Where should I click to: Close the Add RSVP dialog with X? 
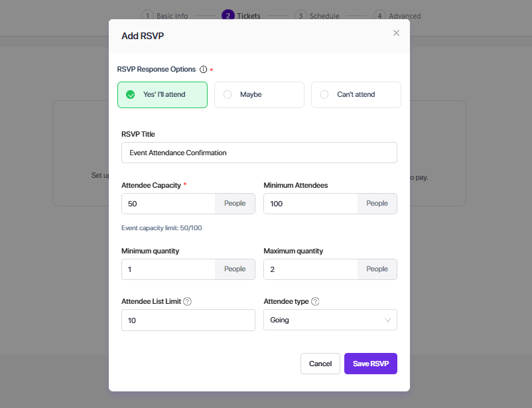[x=396, y=33]
